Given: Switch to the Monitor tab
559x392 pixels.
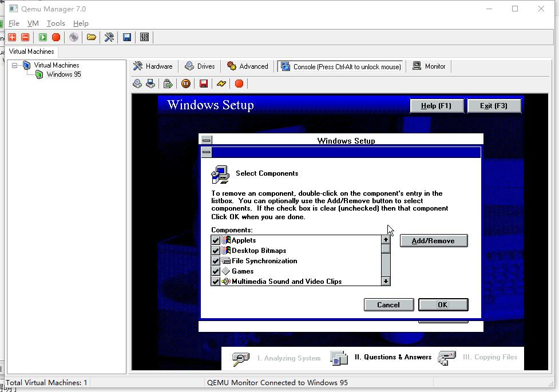Looking at the screenshot, I should [x=429, y=66].
